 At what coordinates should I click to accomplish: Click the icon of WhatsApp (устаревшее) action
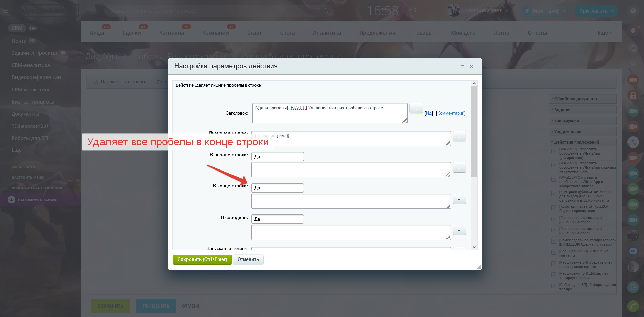coord(554,151)
